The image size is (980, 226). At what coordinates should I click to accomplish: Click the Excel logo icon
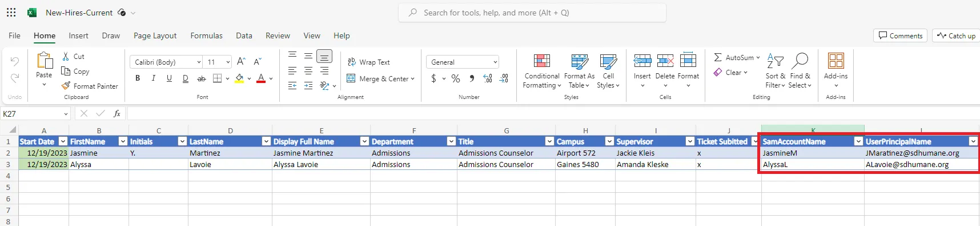click(33, 13)
